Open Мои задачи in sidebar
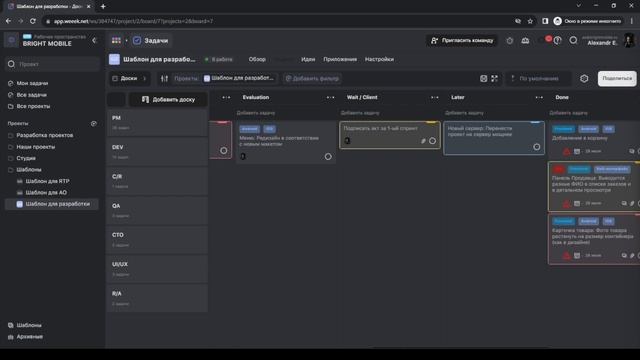This screenshot has height=360, width=640. tap(32, 83)
